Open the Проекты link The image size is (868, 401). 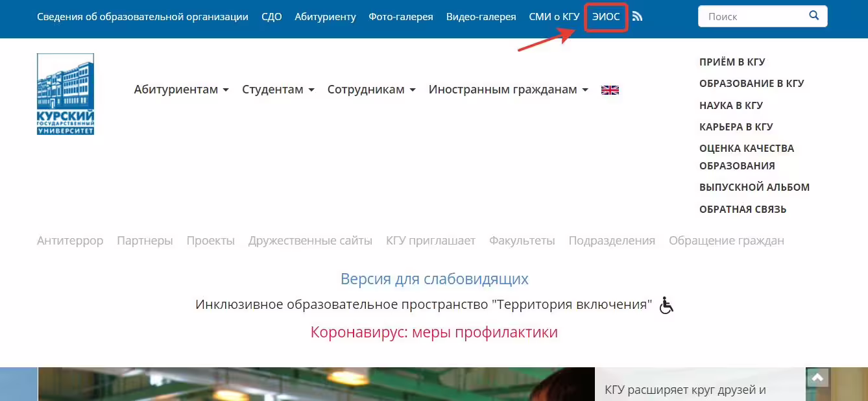tap(211, 241)
